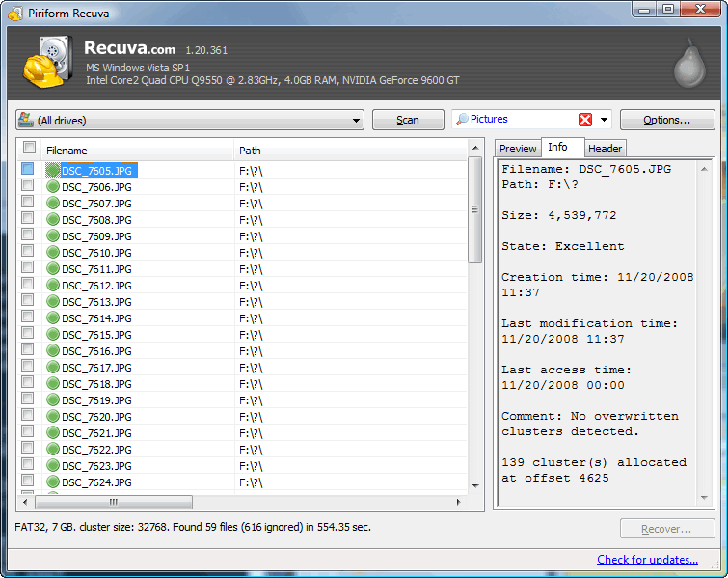This screenshot has width=728, height=578.
Task: Click the Size: 4,539,772 info line
Action: (559, 215)
